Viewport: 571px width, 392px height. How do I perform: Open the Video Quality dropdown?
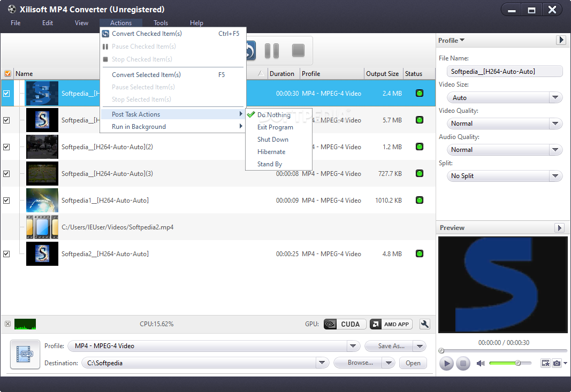point(555,124)
